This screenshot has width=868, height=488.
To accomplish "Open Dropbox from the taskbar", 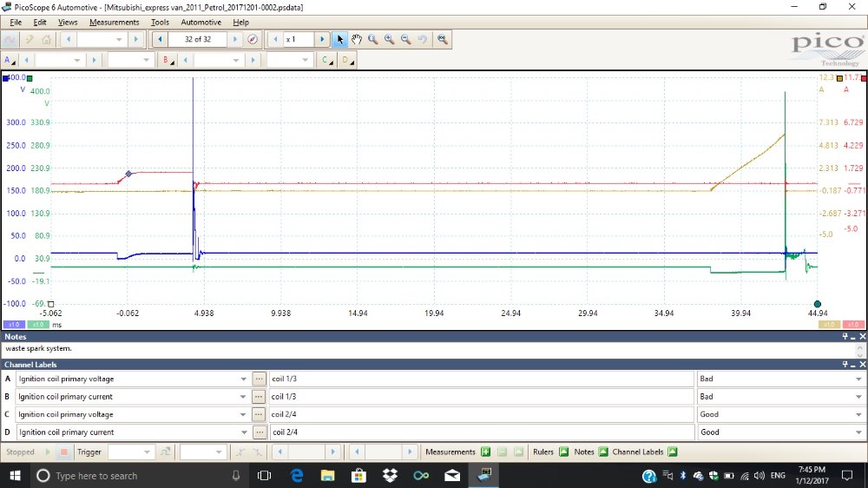I will pos(390,476).
